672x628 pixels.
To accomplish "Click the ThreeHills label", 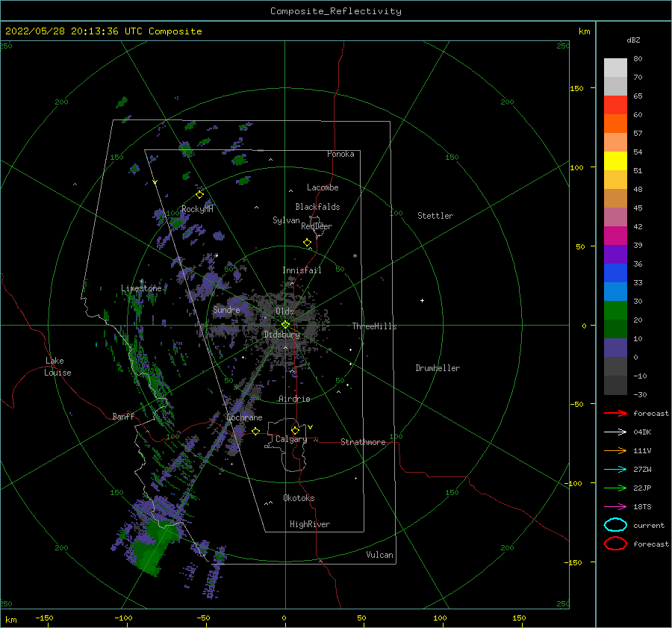I will coord(375,326).
